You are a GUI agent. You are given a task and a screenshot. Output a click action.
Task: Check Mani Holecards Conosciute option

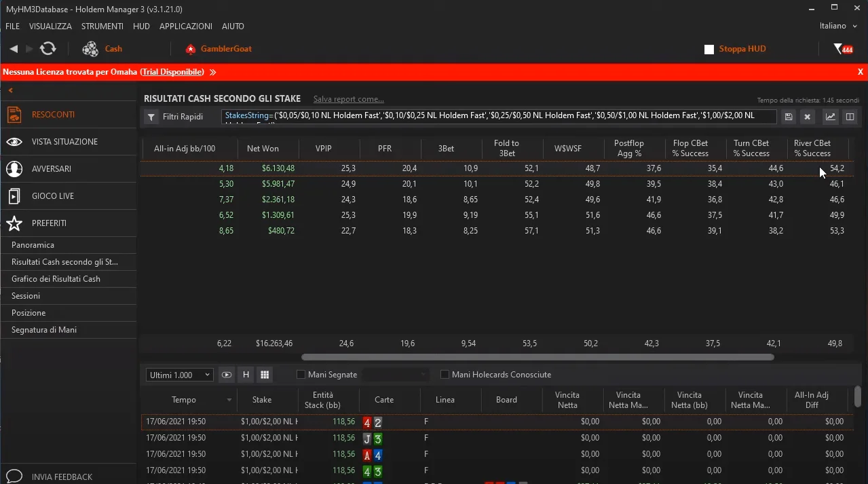[445, 375]
